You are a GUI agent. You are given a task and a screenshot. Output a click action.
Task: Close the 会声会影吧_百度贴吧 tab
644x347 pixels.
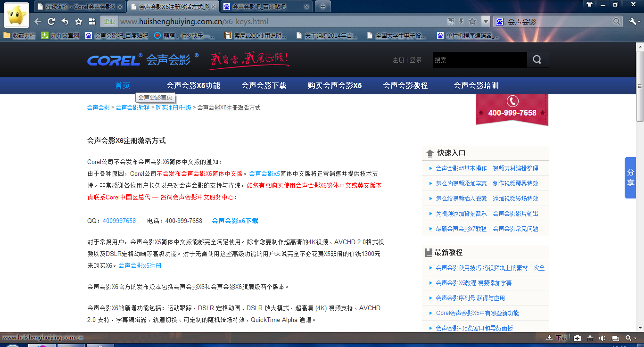[307, 7]
